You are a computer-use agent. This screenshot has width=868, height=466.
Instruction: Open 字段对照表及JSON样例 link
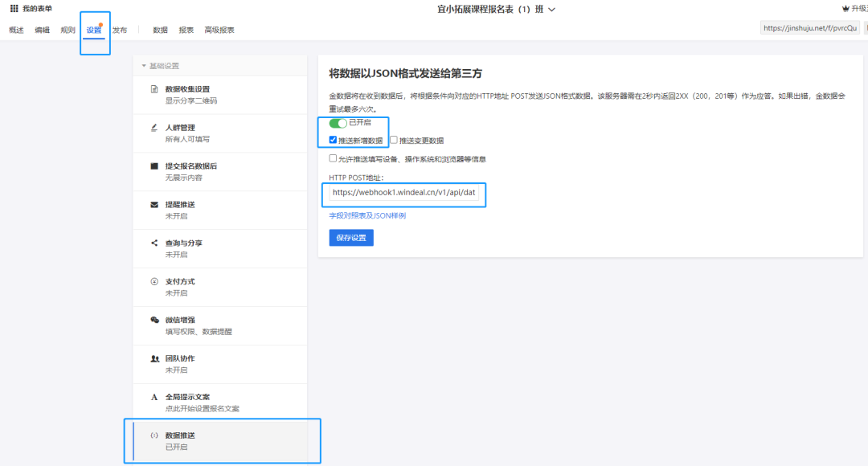tap(367, 215)
